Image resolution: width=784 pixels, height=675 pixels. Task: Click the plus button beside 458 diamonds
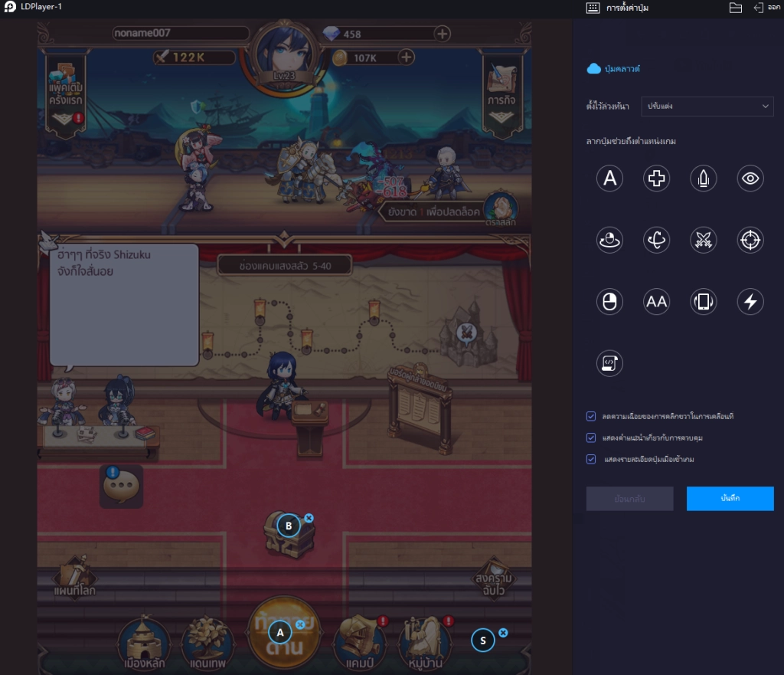coord(442,34)
